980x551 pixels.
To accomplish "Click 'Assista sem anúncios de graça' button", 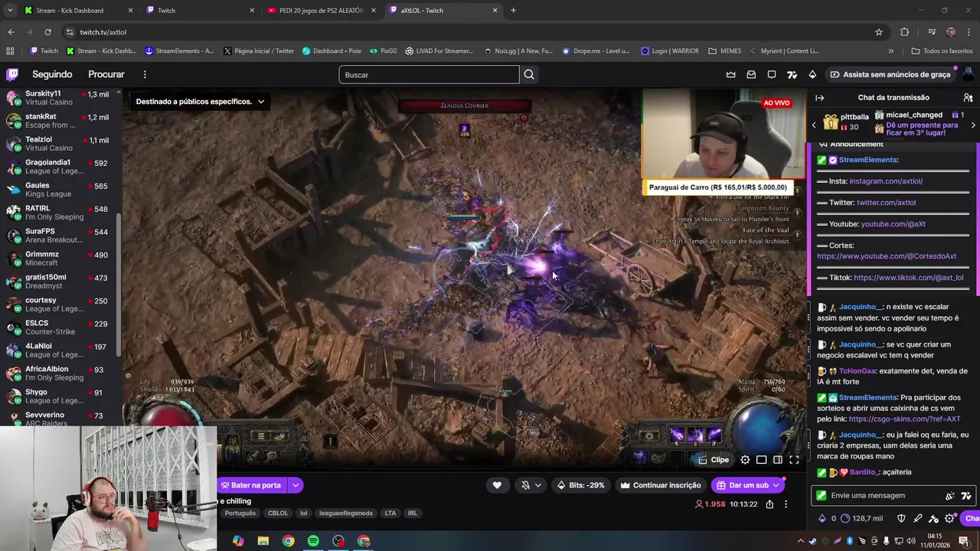I will point(890,74).
